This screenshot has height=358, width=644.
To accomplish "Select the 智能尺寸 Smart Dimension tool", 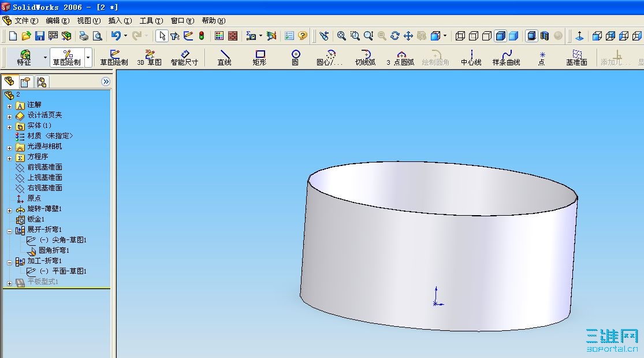I will pyautogui.click(x=184, y=58).
